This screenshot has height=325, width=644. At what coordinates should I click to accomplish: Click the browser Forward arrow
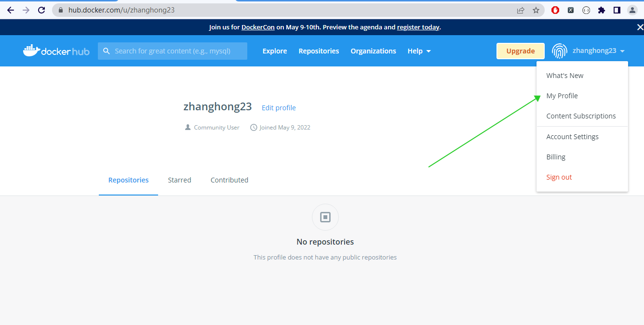(x=26, y=10)
